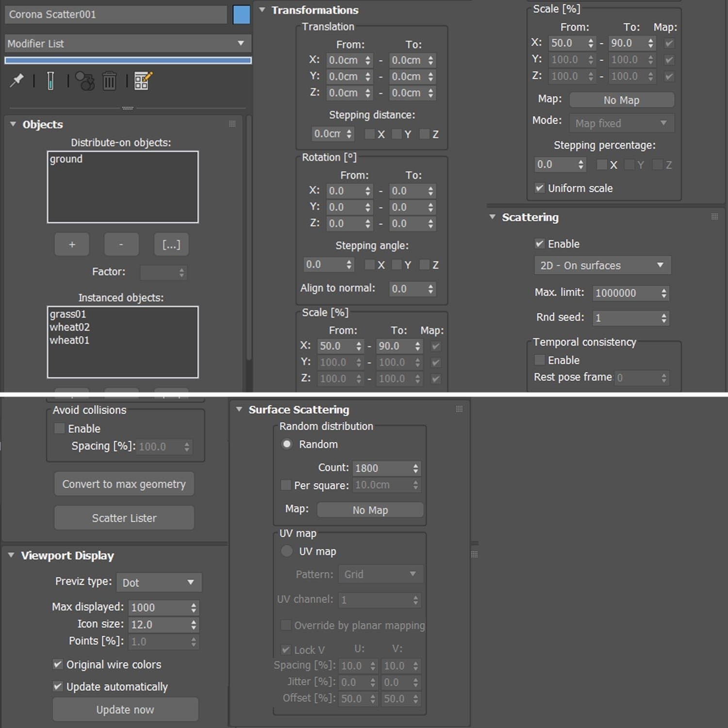Toggle the Uniform scale checkbox

pyautogui.click(x=539, y=188)
